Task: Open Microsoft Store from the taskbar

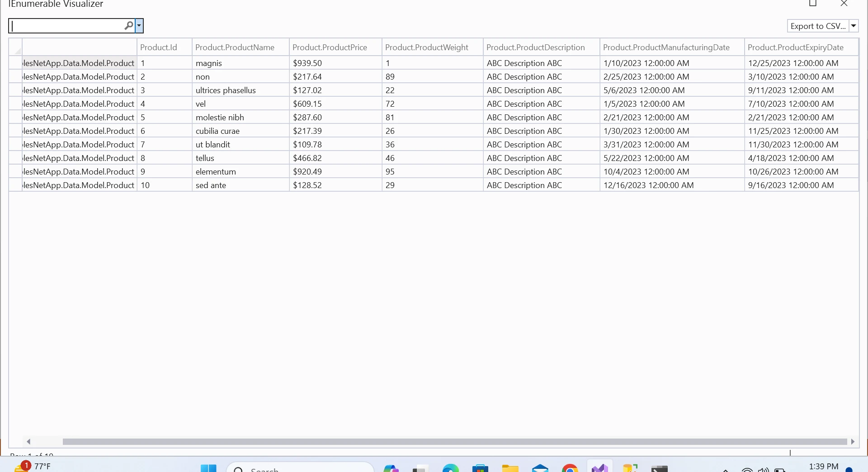Action: coord(481,468)
